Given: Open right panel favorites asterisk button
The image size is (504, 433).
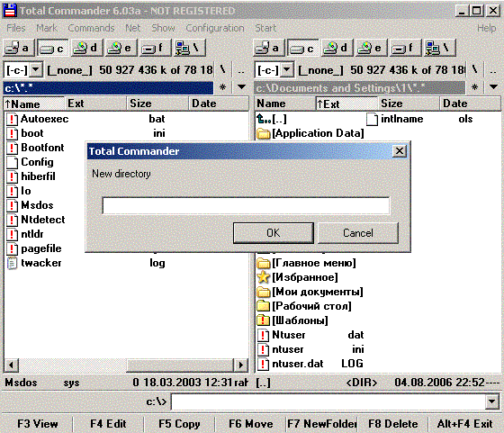Looking at the screenshot, I should [x=475, y=87].
